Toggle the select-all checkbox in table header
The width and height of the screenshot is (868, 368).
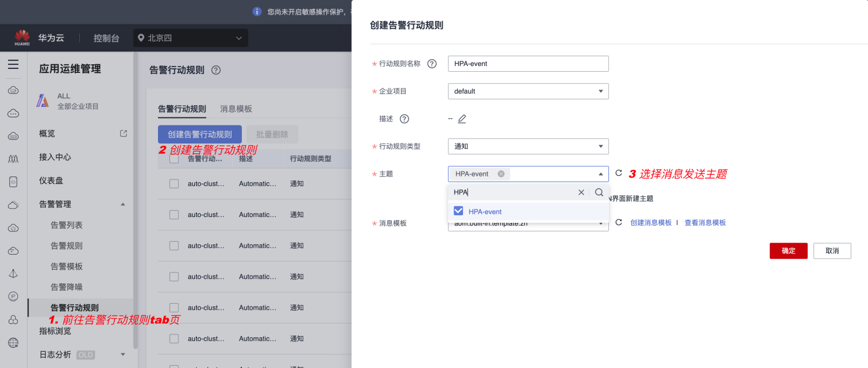pos(174,160)
